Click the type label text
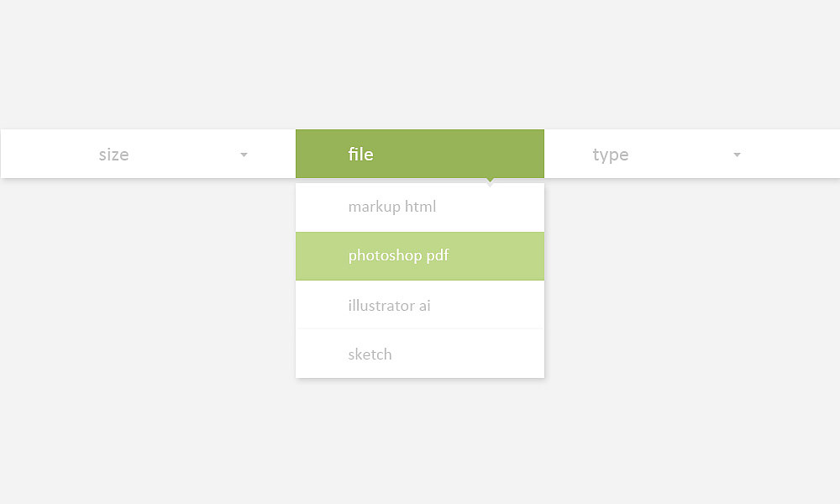 tap(610, 155)
